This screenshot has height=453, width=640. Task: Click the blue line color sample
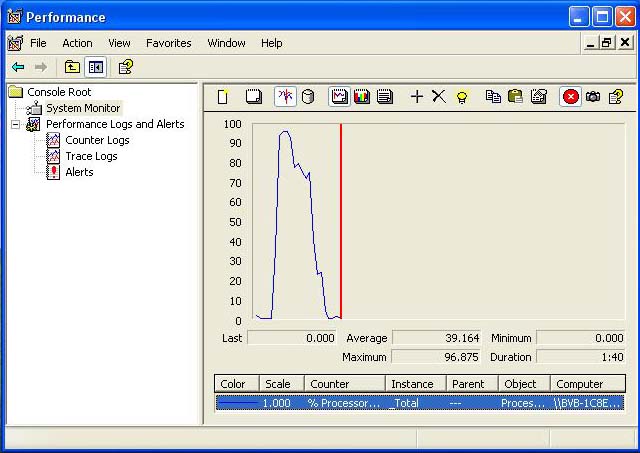coord(238,403)
